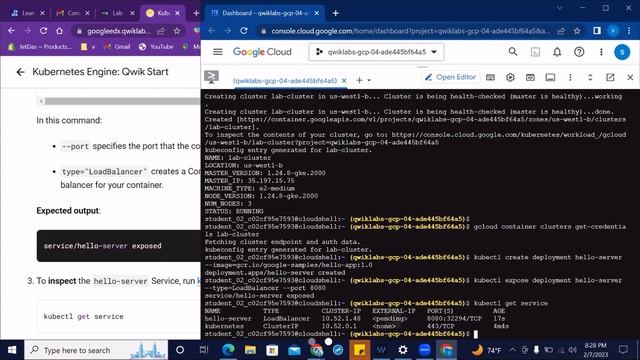Open Cloud Shell more options menu

tap(570, 77)
